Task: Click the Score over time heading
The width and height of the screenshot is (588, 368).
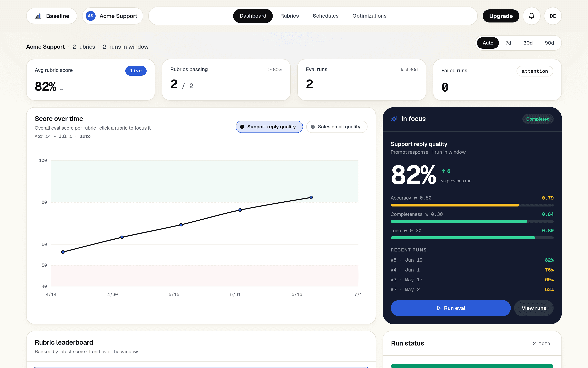Action: pos(59,119)
